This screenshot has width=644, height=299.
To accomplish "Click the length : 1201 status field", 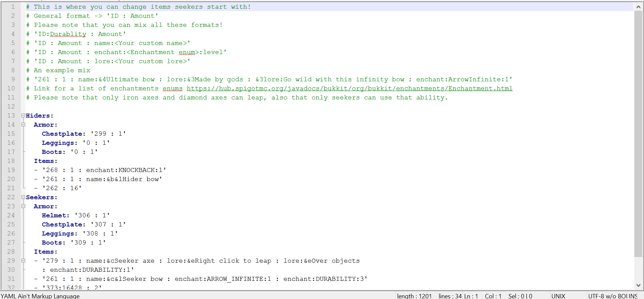I will tap(414, 296).
